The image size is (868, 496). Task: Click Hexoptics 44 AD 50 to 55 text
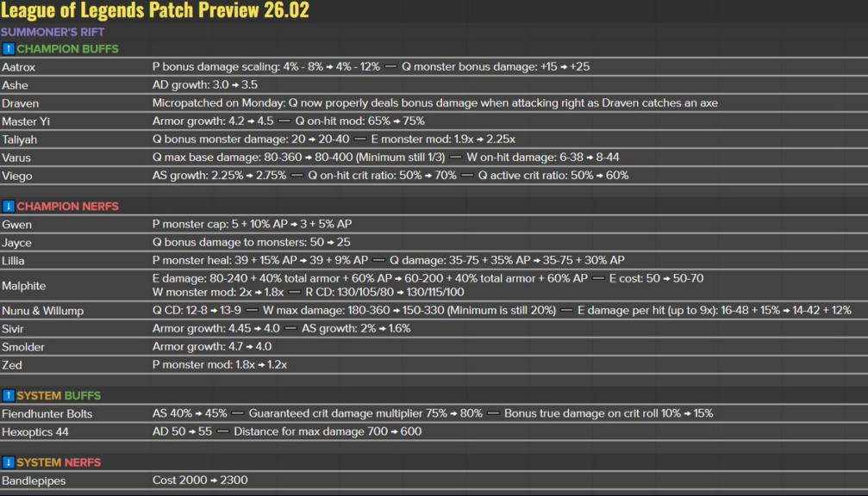182,431
